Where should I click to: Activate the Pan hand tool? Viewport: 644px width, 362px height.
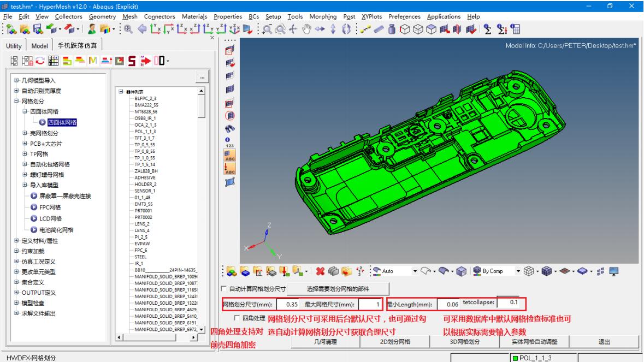point(306,29)
